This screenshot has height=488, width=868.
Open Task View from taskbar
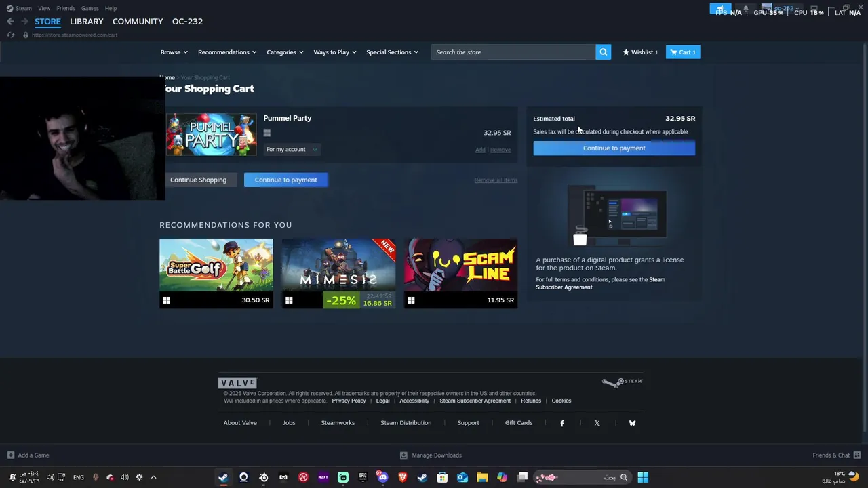tap(522, 477)
